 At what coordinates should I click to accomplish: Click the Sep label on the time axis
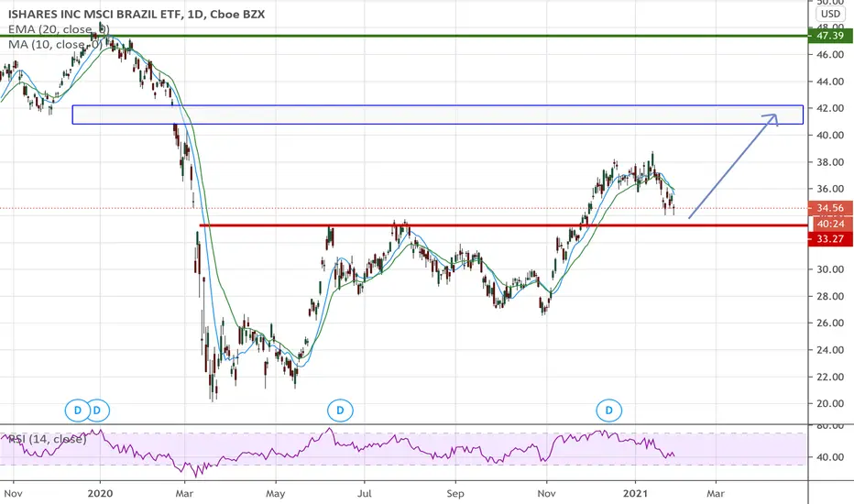[x=455, y=494]
